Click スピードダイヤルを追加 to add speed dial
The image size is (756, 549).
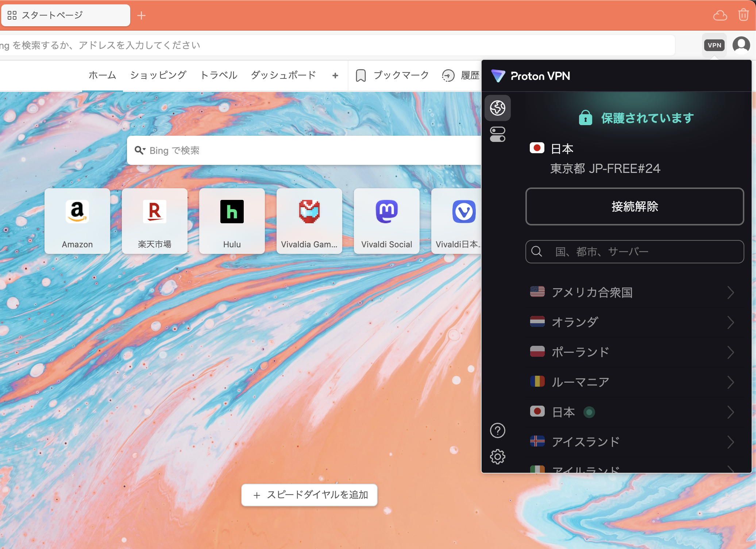[x=309, y=495]
